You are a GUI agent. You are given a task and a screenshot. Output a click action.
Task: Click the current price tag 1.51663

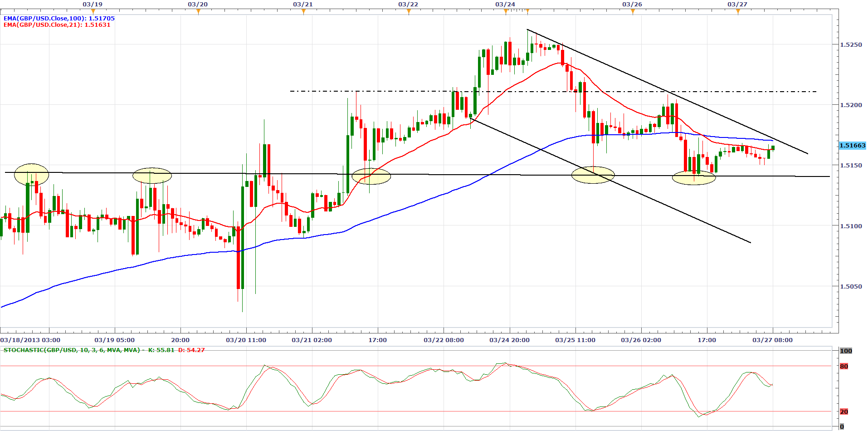tap(853, 146)
